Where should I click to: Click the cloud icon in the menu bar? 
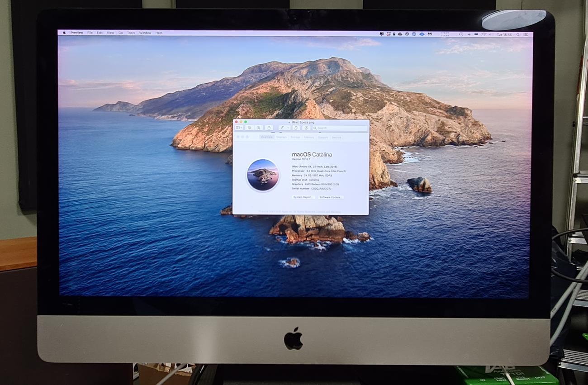(400, 34)
